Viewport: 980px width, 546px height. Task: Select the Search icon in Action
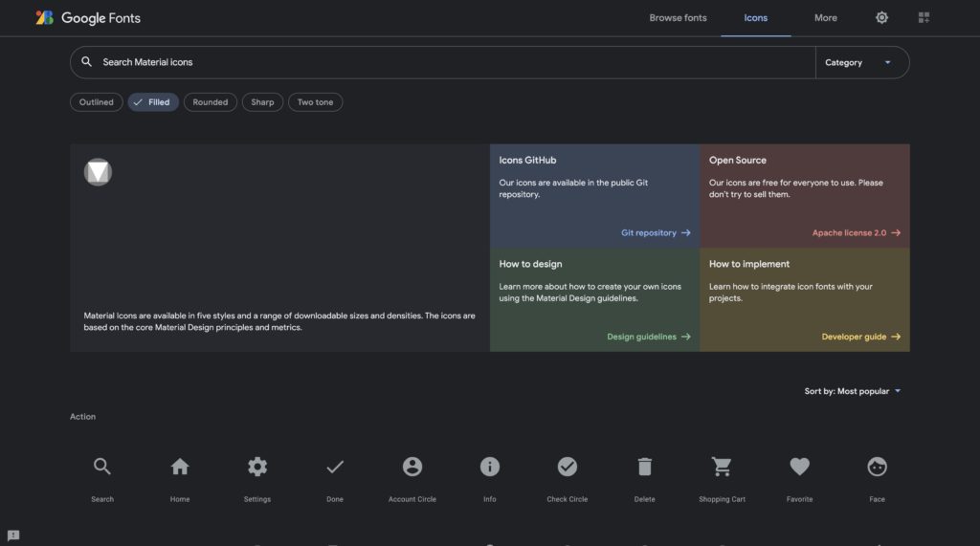(x=101, y=466)
